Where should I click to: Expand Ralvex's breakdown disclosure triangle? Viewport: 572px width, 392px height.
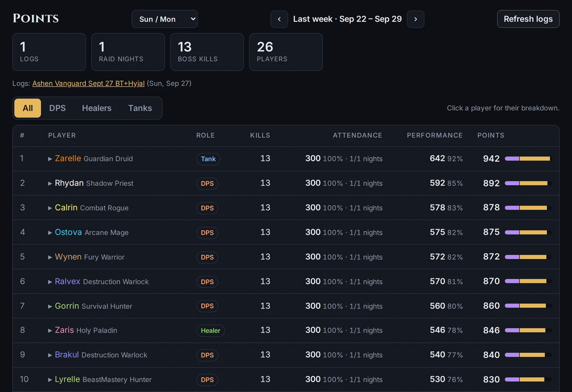(50, 281)
